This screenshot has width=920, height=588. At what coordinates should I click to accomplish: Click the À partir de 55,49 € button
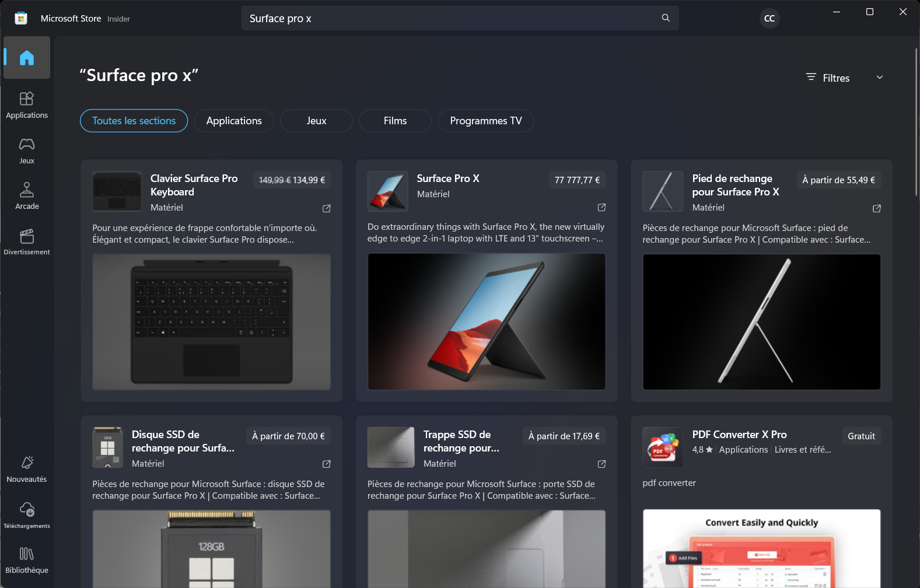(839, 180)
